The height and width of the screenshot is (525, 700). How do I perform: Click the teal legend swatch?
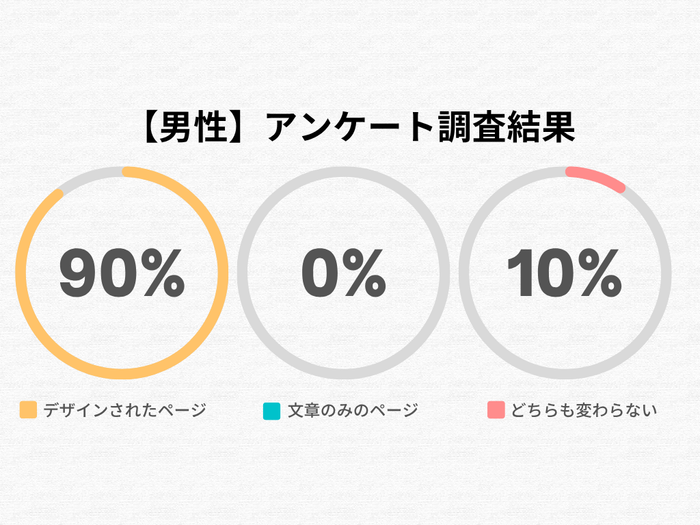pos(270,410)
